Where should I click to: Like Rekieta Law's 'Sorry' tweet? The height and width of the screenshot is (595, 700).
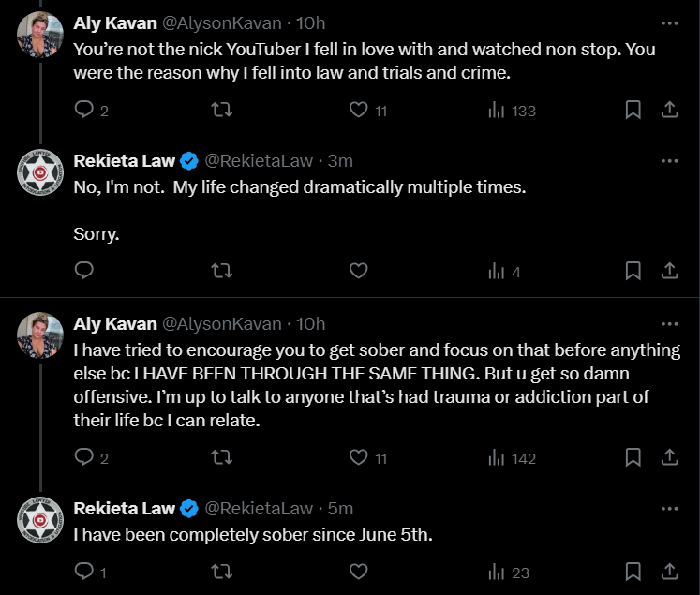click(358, 272)
